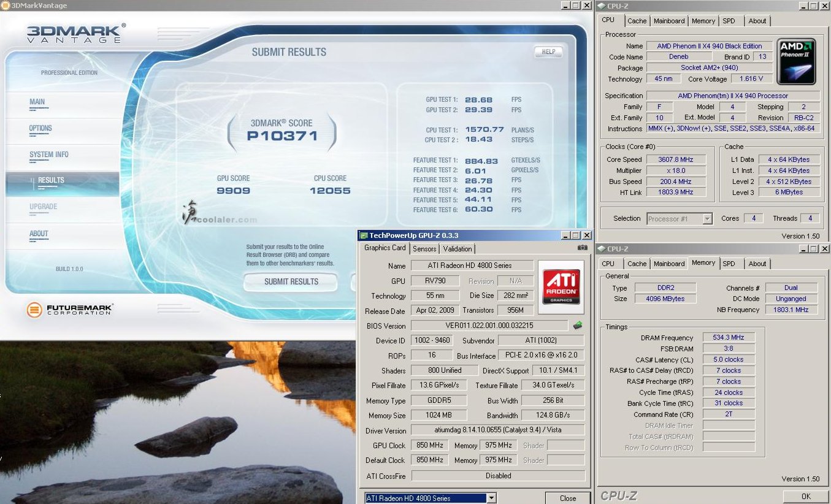Click the HELP button in 3DMark
Screen dimensions: 831x504
pos(548,52)
